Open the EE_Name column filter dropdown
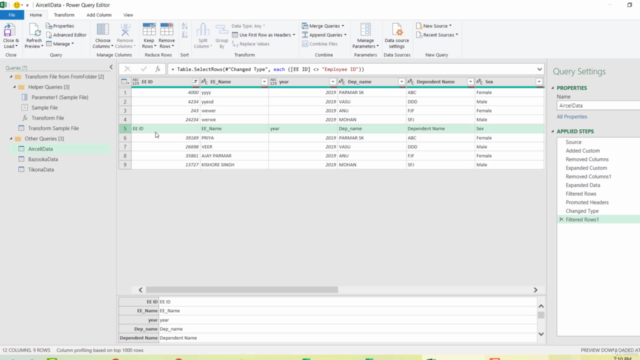 (x=264, y=82)
